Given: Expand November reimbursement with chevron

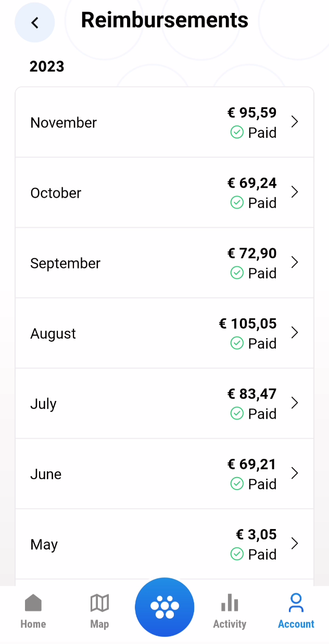Looking at the screenshot, I should click(295, 122).
